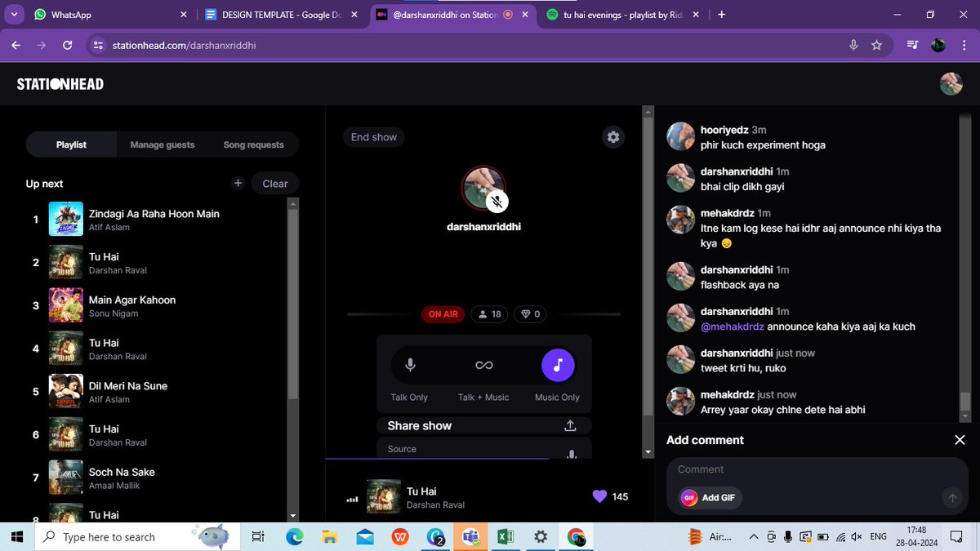Click the muted mic badge on host avatar

pyautogui.click(x=497, y=201)
